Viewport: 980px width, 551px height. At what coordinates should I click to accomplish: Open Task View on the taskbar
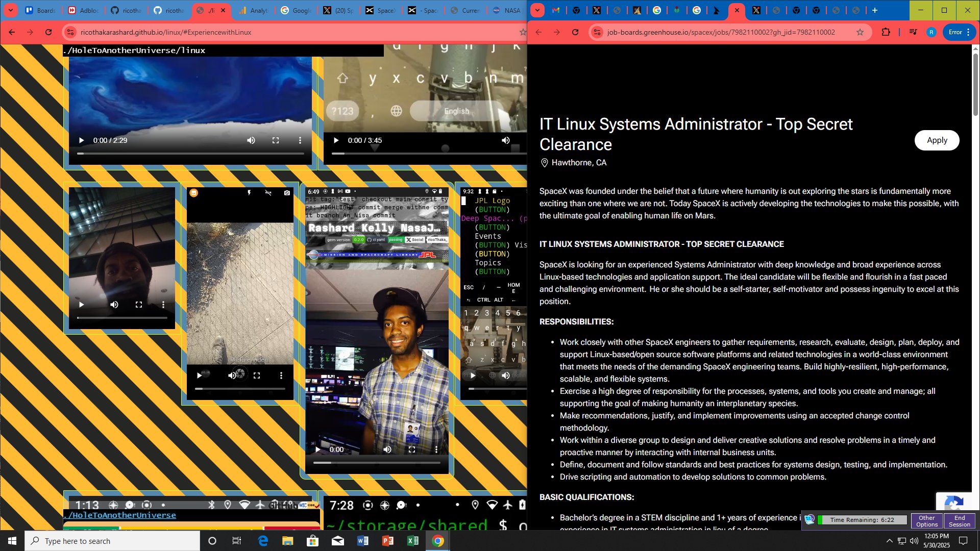click(x=236, y=541)
